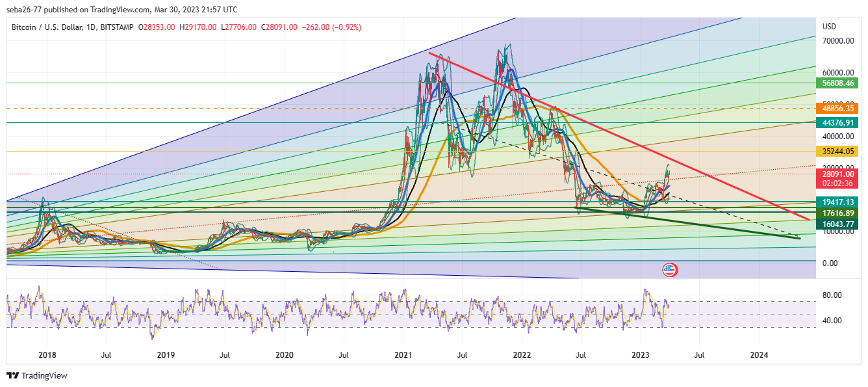Screen dimensions: 868x387
Task: Select the current price tag 28091.00
Action: (837, 174)
